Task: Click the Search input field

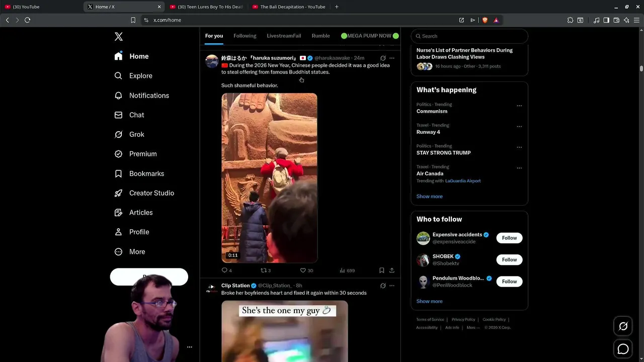Action: coord(469,36)
